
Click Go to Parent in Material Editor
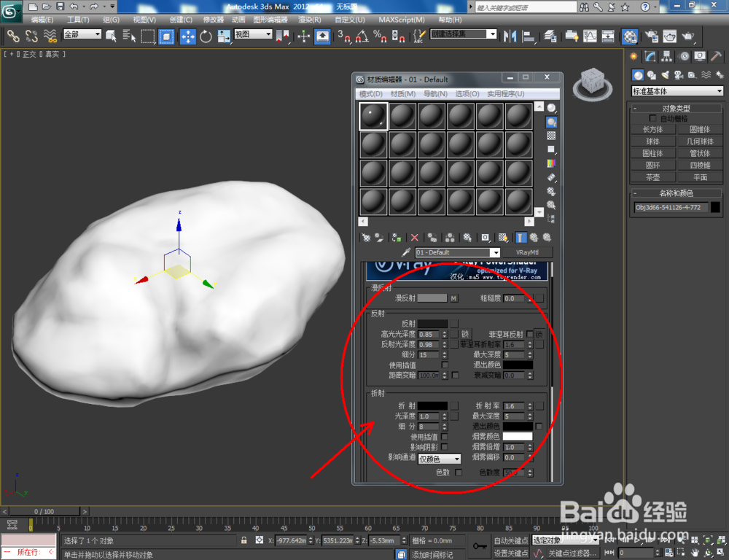534,238
